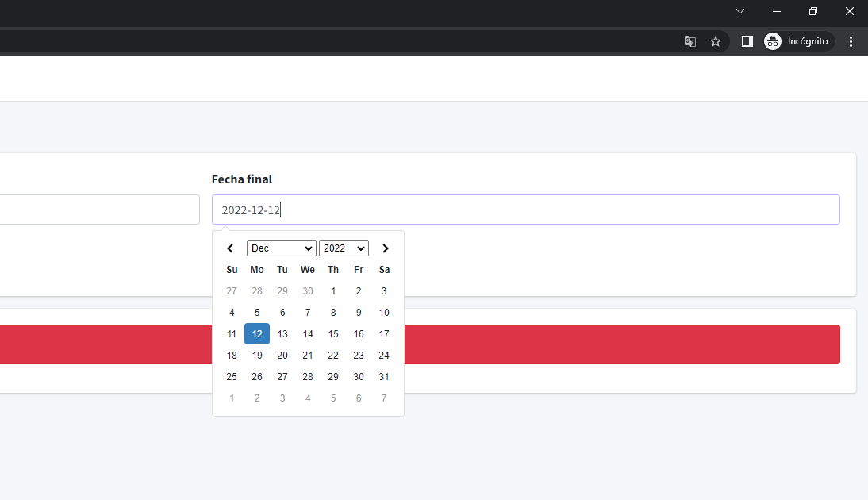This screenshot has width=868, height=500.
Task: Pick December 1 in calendar
Action: (333, 291)
